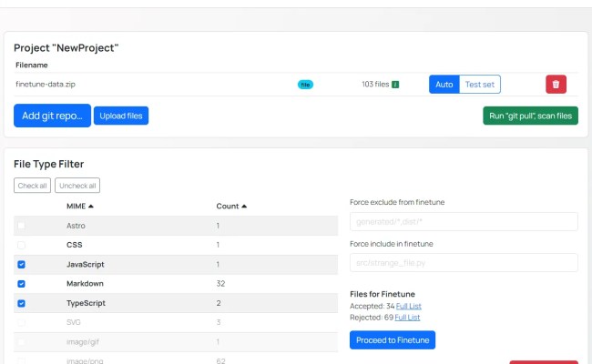
Task: Switch finetune-data.zip to Test set
Action: point(479,84)
